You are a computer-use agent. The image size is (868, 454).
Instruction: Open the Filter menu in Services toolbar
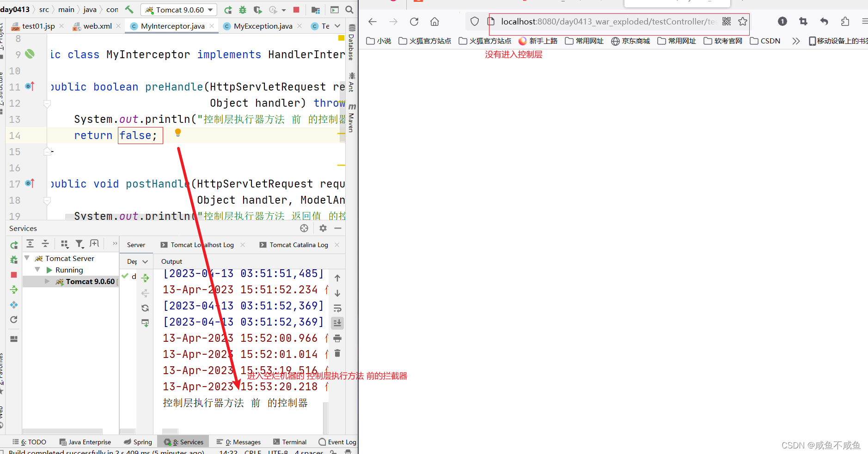[79, 243]
